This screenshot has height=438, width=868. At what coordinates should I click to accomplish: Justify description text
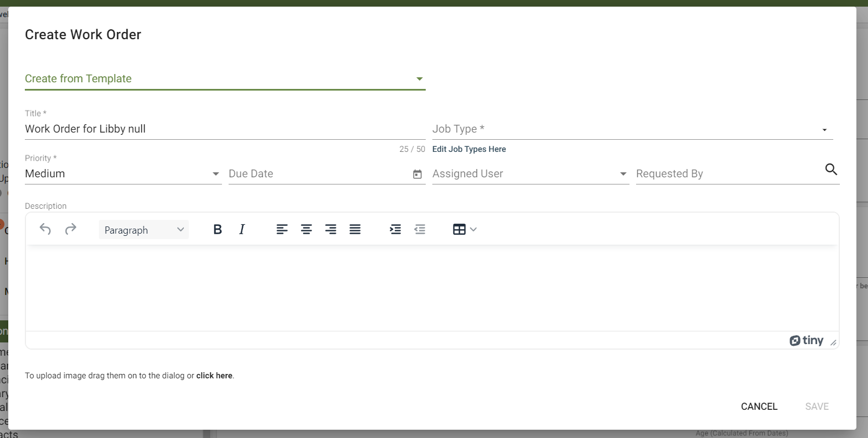click(x=355, y=229)
